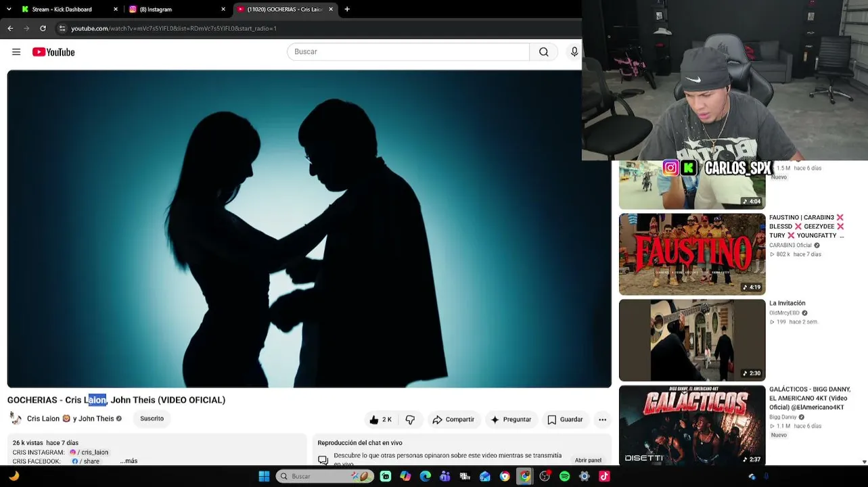Open Microsoft Teams from the taskbar

[445, 476]
